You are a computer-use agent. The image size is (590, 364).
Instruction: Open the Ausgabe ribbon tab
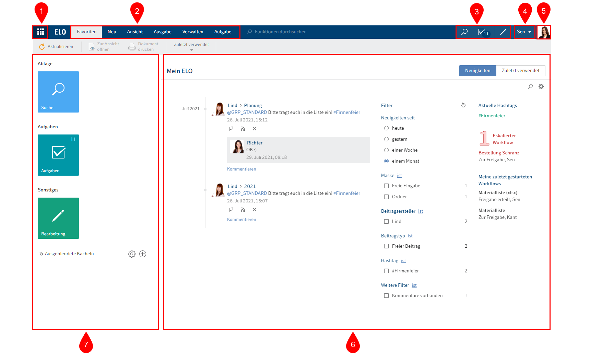coord(163,32)
